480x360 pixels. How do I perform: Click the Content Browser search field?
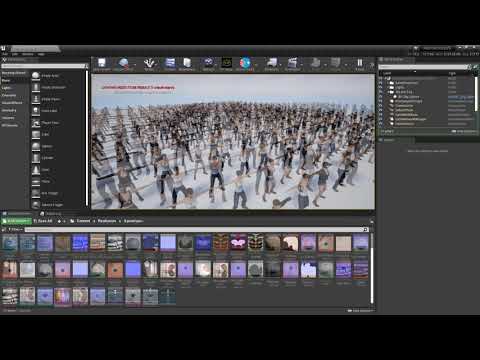(x=196, y=230)
